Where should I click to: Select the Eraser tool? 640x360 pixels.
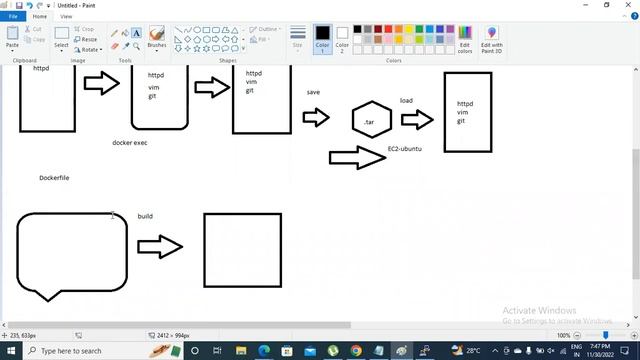115,47
